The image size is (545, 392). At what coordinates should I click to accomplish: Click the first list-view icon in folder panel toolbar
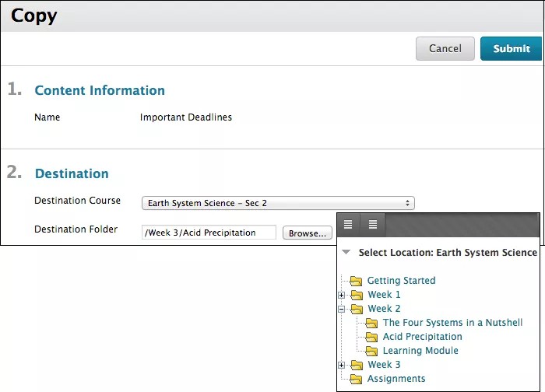point(348,224)
